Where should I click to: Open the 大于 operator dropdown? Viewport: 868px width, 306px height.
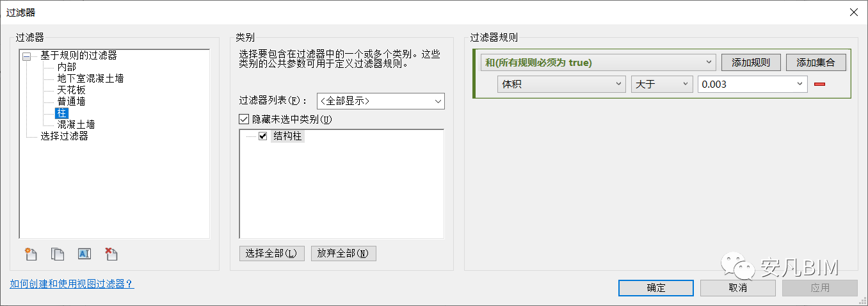[662, 85]
